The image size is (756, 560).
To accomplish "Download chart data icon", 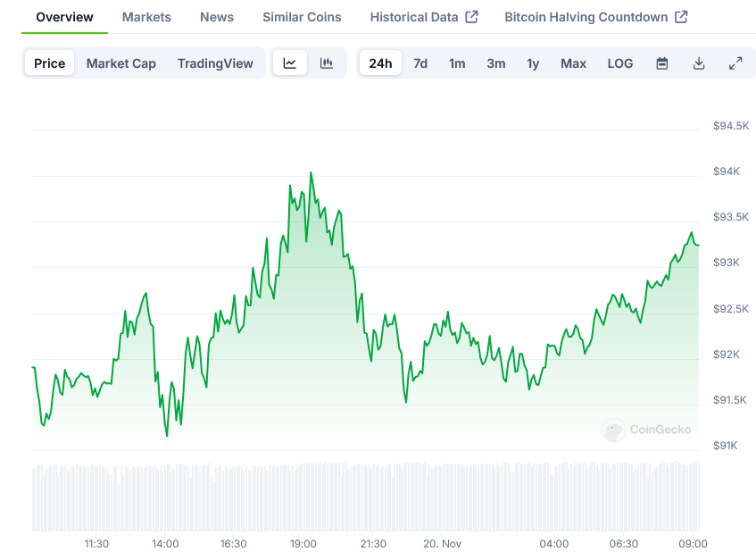I will 699,63.
